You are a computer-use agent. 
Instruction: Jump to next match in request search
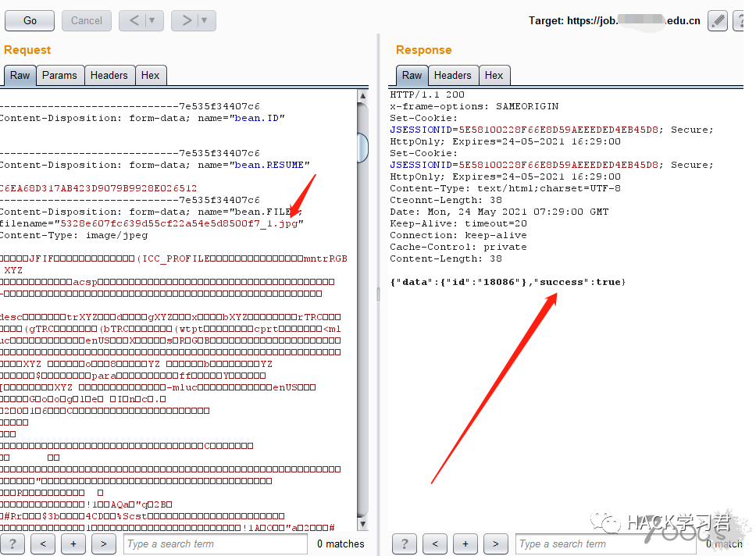pos(103,544)
